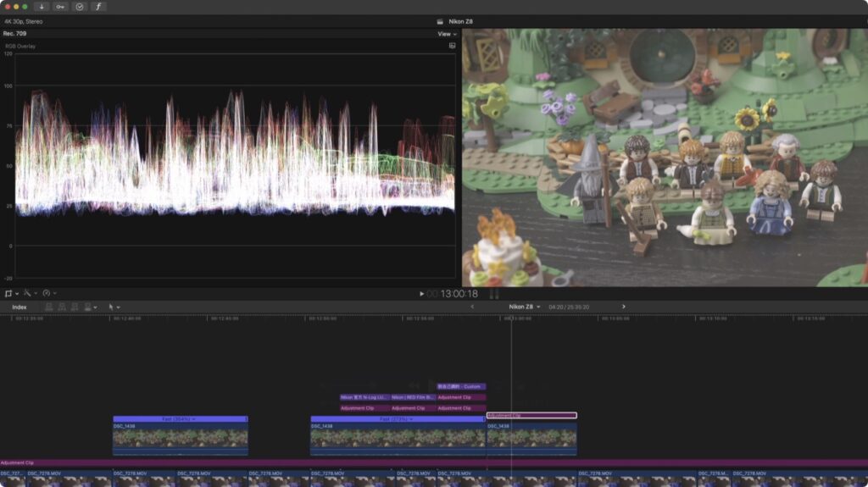Open the Fast retime menu on middle DSC_1438 clip

(398, 419)
